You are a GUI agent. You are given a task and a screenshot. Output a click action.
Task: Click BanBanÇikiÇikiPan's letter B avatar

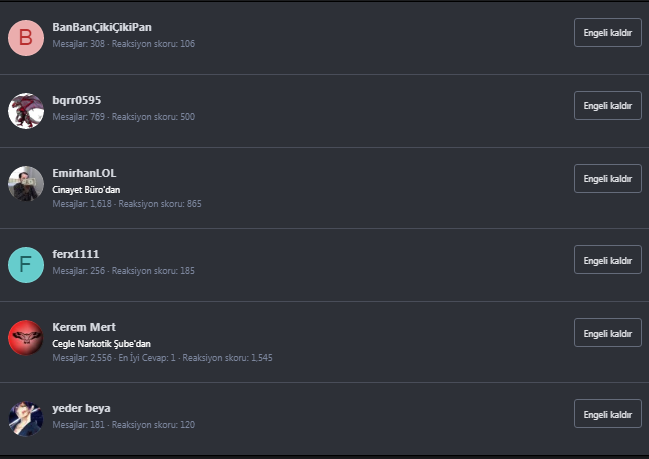click(25, 37)
